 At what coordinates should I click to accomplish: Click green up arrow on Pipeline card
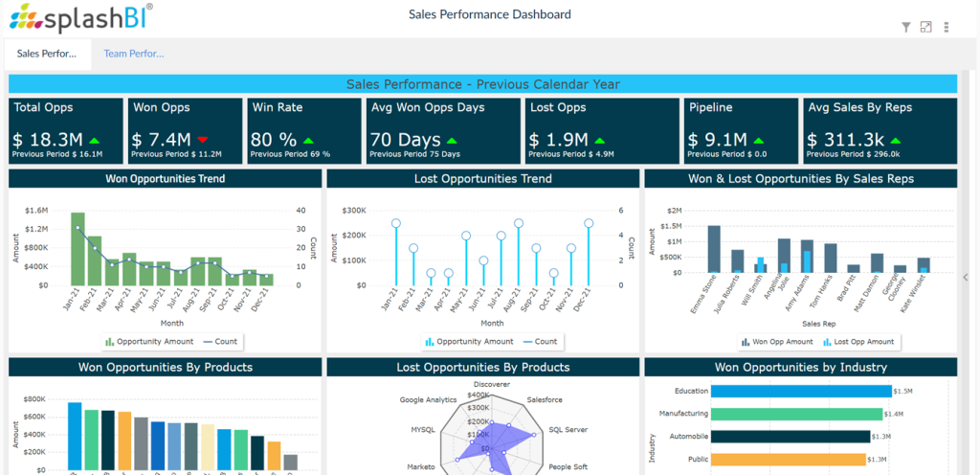(759, 140)
